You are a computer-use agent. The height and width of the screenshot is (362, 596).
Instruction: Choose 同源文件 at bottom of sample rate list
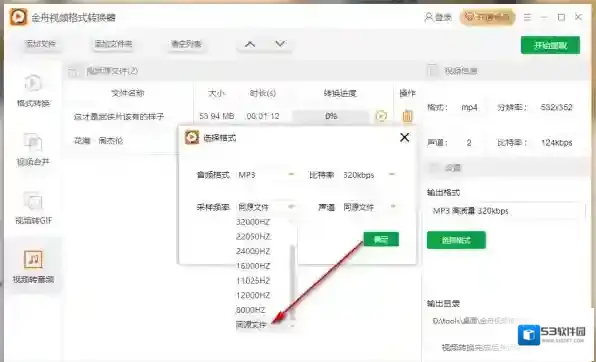coord(252,325)
